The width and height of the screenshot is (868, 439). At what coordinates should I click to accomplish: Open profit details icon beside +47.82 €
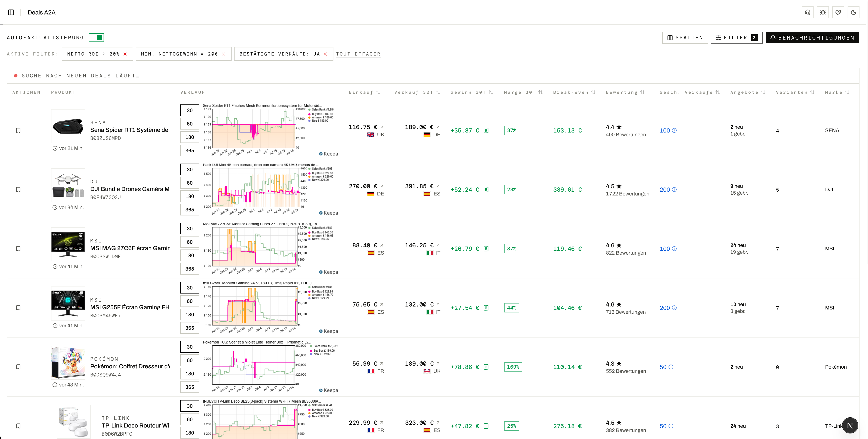pos(486,426)
